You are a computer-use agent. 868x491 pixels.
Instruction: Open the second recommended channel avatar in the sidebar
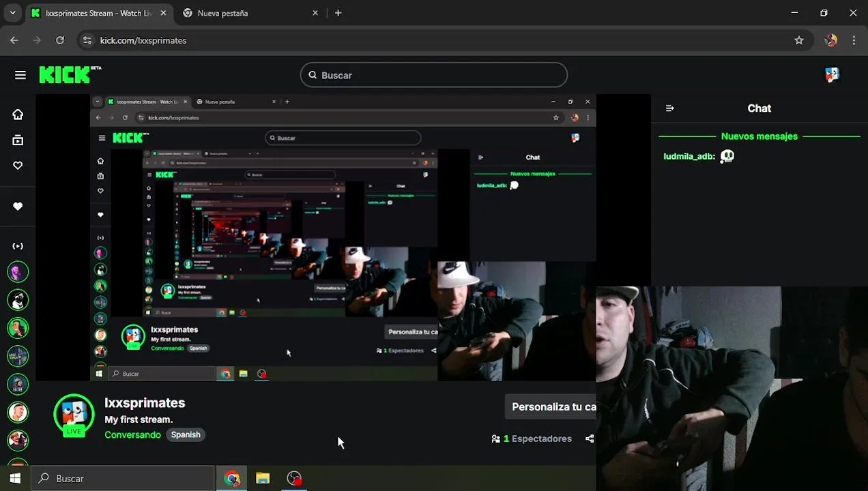(x=18, y=299)
